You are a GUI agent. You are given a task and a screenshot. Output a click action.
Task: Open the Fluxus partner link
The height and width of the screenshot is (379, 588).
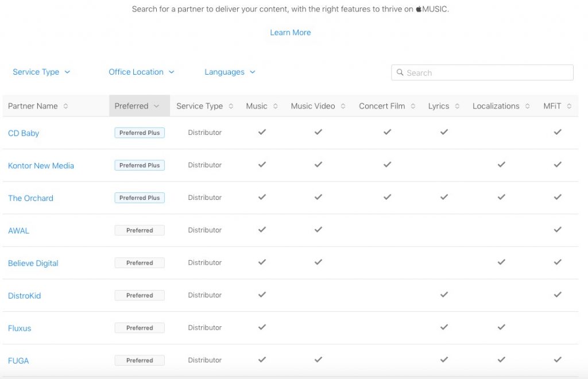(x=20, y=328)
